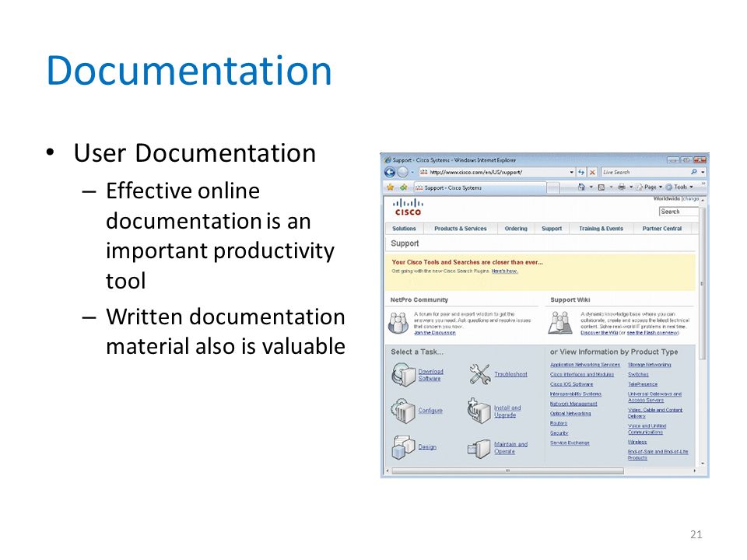Open the Routers link
This screenshot has width=747, height=560.
coord(559,423)
